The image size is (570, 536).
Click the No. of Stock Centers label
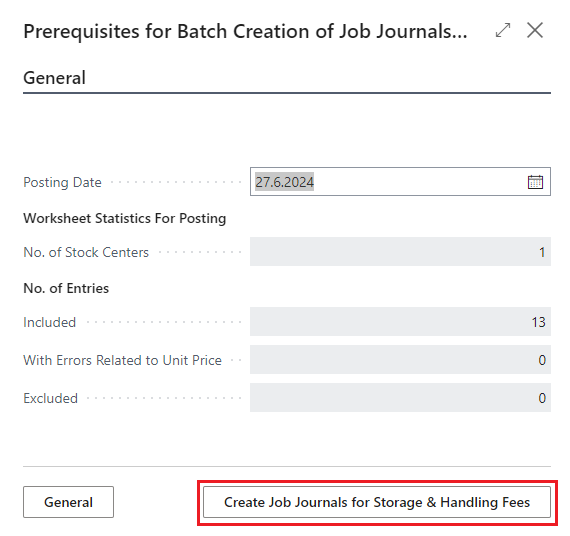coord(86,252)
